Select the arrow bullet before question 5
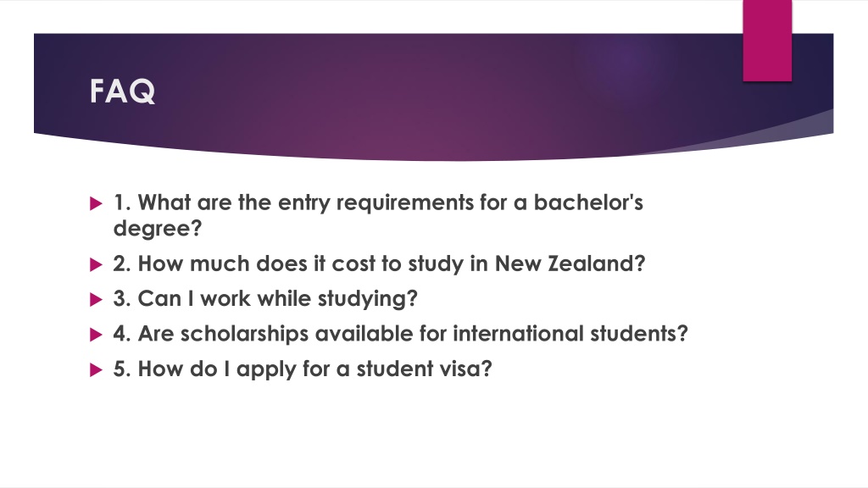 point(97,370)
